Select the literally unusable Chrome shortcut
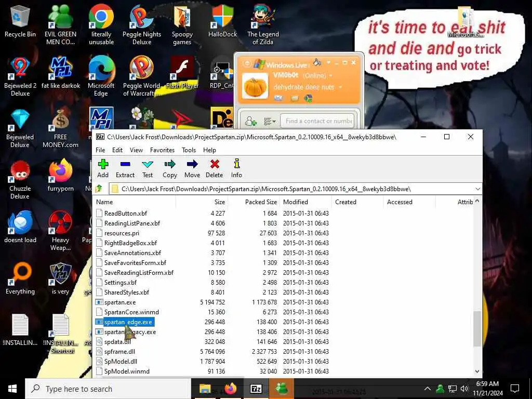The height and width of the screenshot is (399, 532). (x=101, y=25)
